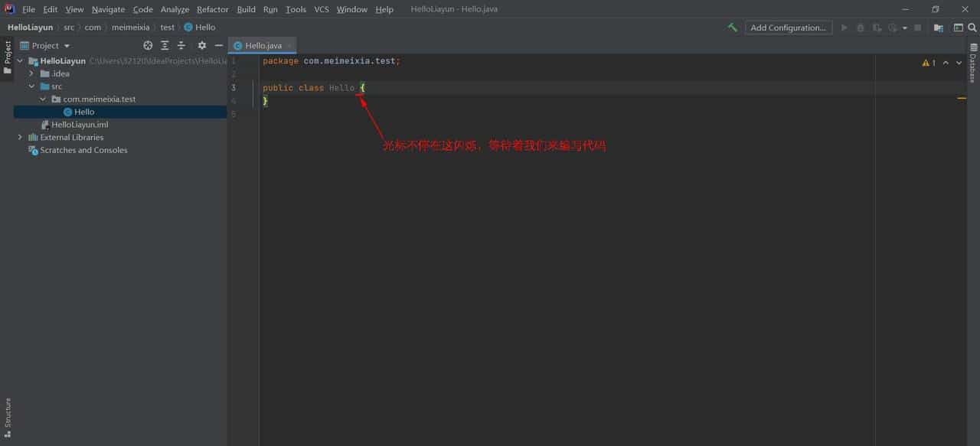This screenshot has height=446, width=980.
Task: Open Search Everywhere with magnifier icon
Action: pos(973,27)
